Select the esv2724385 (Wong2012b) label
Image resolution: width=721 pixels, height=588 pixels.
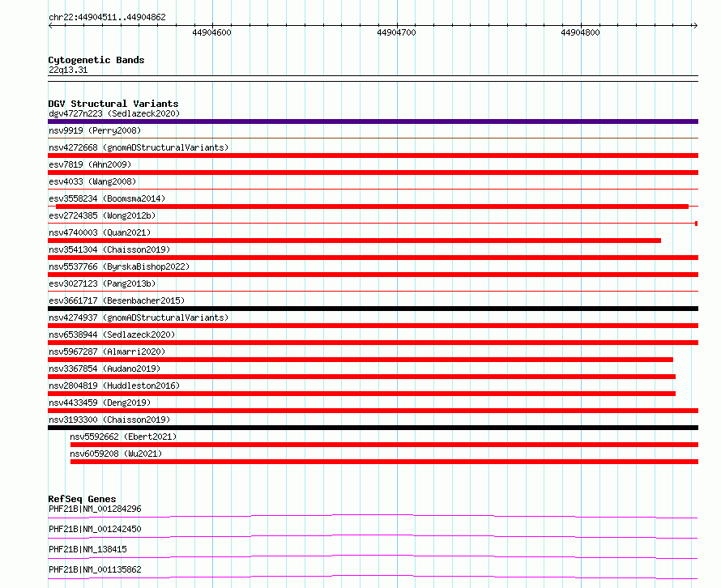[102, 215]
